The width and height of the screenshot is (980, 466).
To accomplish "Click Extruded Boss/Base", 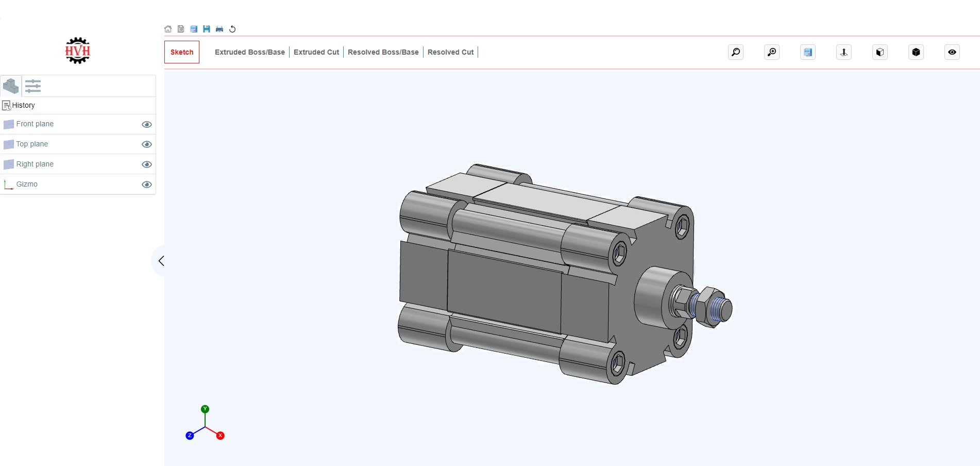I will [x=250, y=52].
